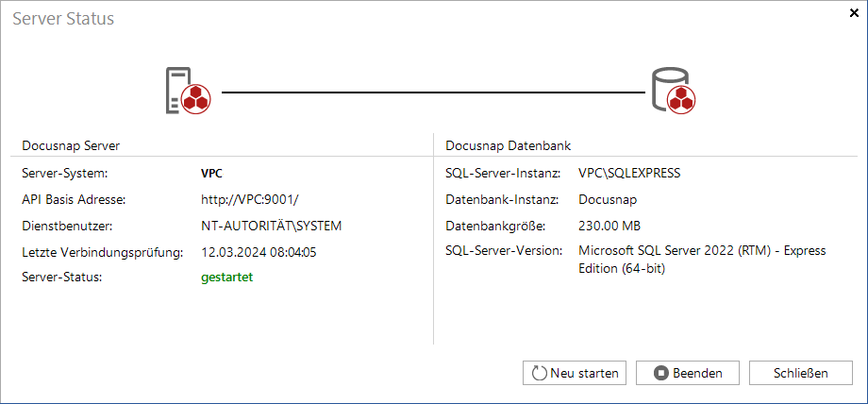Click the Server Status window title

[63, 18]
